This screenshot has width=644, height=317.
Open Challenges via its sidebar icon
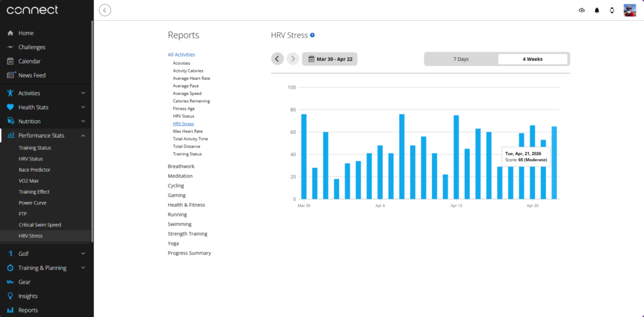pos(10,47)
